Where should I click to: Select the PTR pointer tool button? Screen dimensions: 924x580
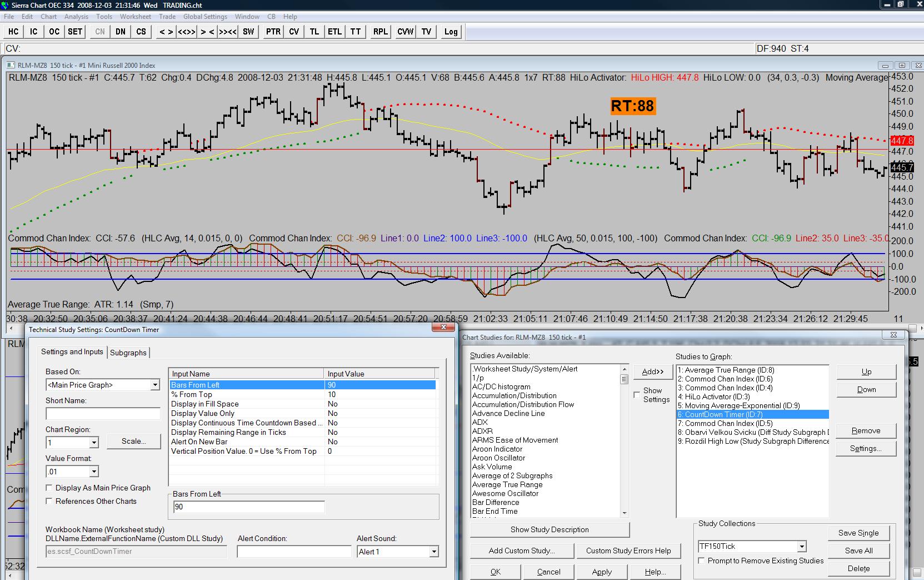tap(273, 32)
